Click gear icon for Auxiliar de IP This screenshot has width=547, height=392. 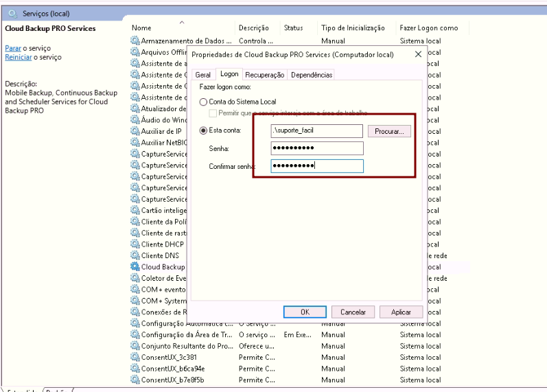[x=135, y=131]
